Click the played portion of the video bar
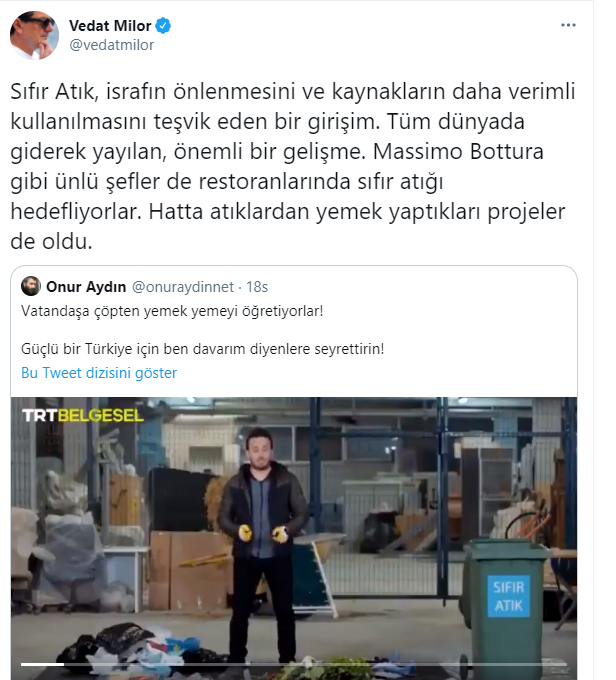This screenshot has width=616, height=680. [x=42, y=664]
